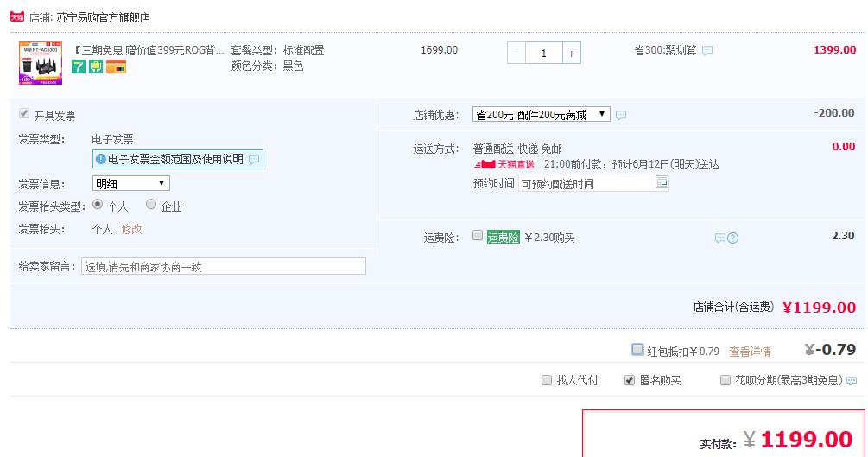Open the router product thumbnail
The image size is (868, 457).
41,62
